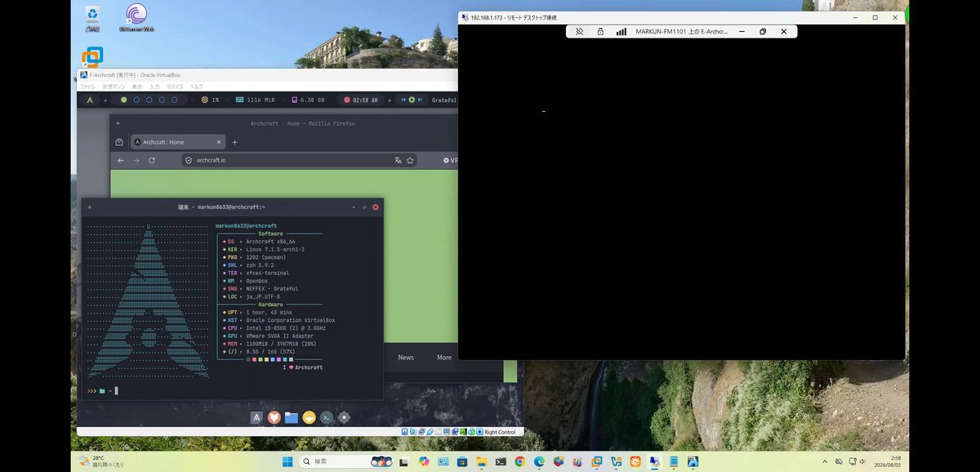This screenshot has height=472, width=980.
Task: Click the translate page icon in address bar
Action: coord(398,160)
